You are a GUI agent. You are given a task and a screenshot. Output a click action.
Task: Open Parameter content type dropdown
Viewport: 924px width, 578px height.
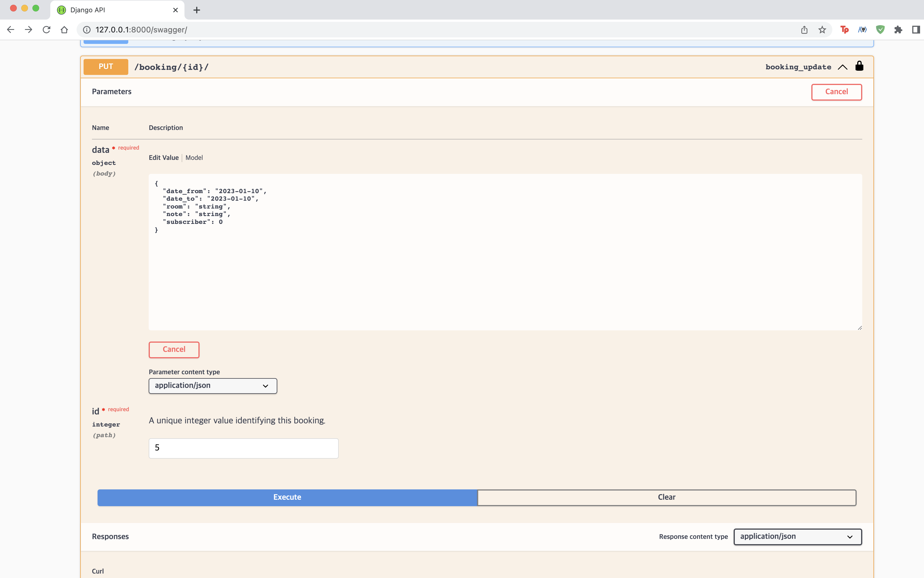(x=213, y=385)
